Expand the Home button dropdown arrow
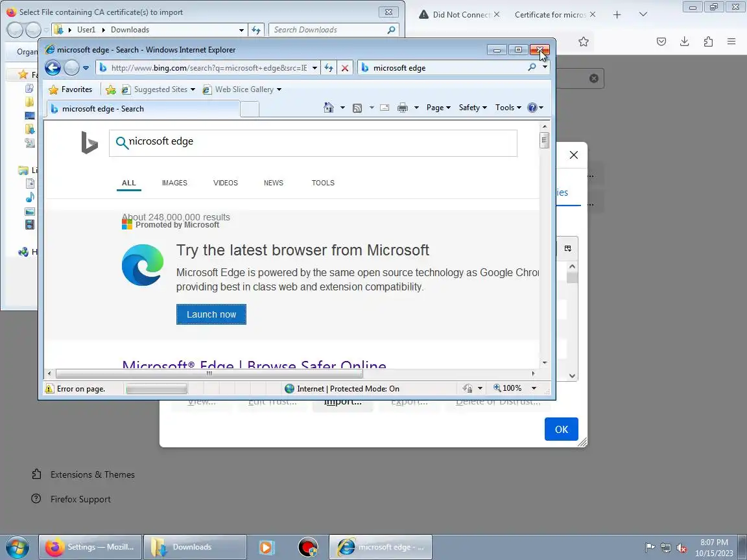Screen dimensions: 747x560 click(342, 108)
